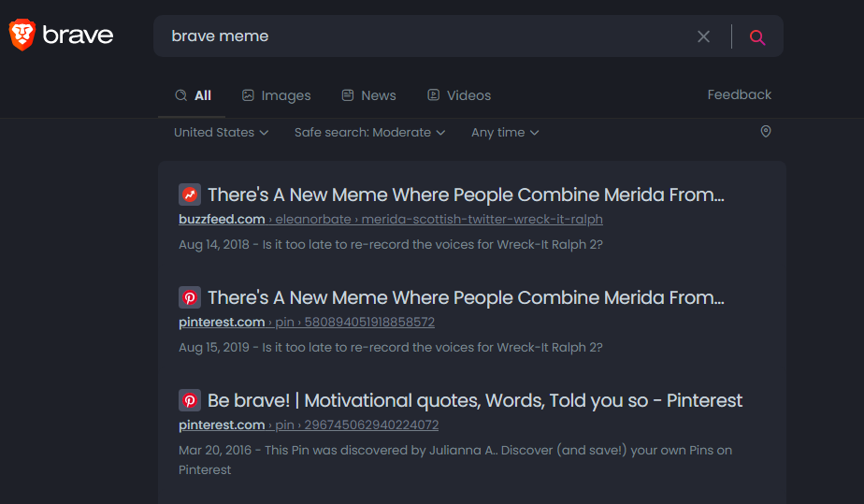
Task: Open the pinterest.com pin 296745062940224072 URL
Action: (309, 425)
